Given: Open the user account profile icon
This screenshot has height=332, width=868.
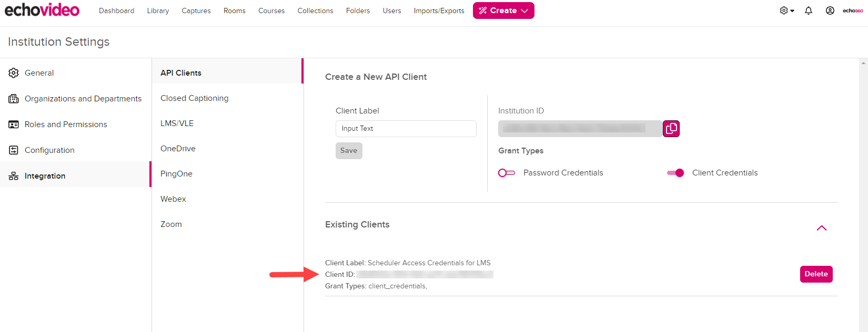Looking at the screenshot, I should (830, 11).
